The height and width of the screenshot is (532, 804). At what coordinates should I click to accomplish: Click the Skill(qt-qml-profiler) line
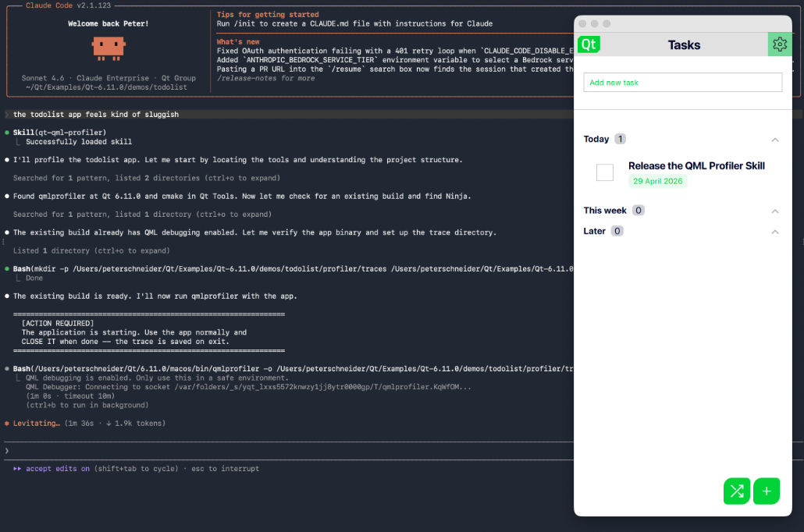coord(59,133)
